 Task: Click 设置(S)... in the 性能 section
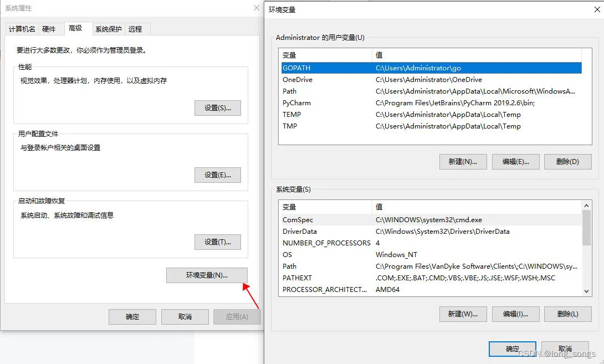click(218, 108)
